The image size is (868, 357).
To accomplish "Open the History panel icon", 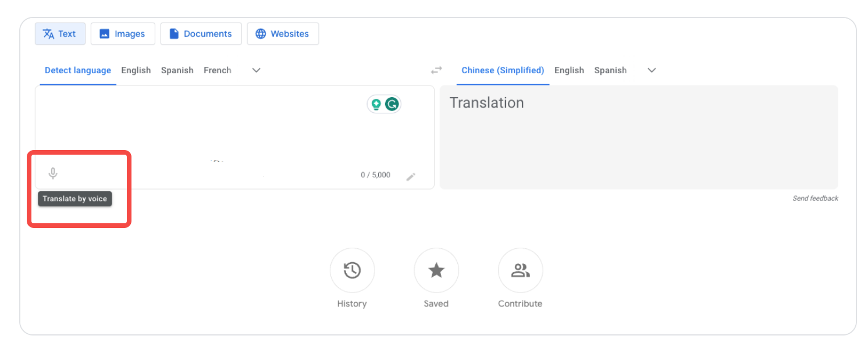I will click(x=352, y=270).
